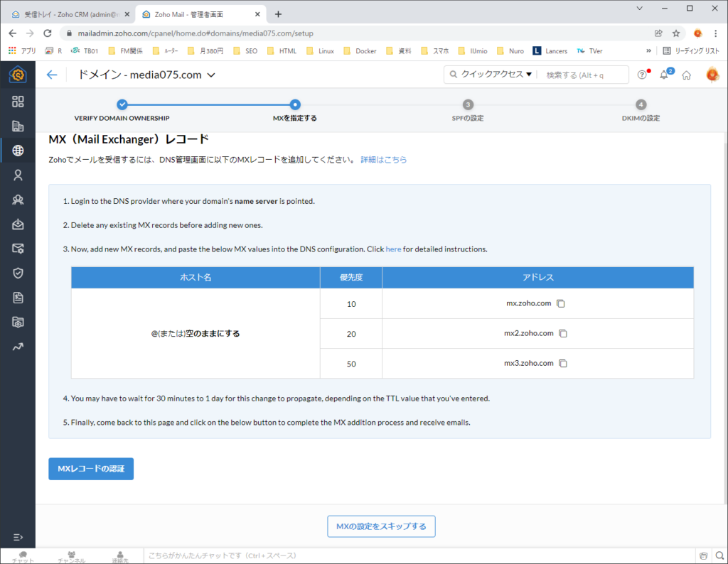Click the chat archive icon in the bottom bar
Viewport: 728px width, 564px height.
703,555
